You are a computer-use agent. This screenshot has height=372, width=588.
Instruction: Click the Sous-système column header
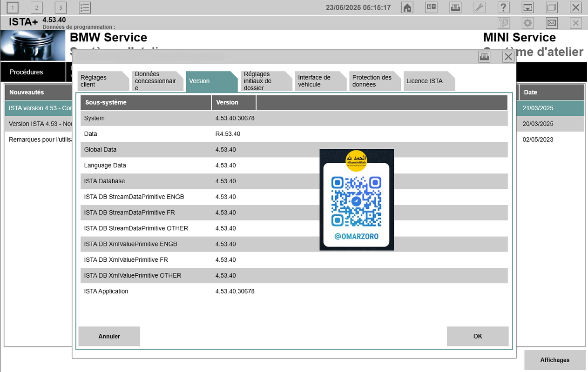tap(146, 102)
